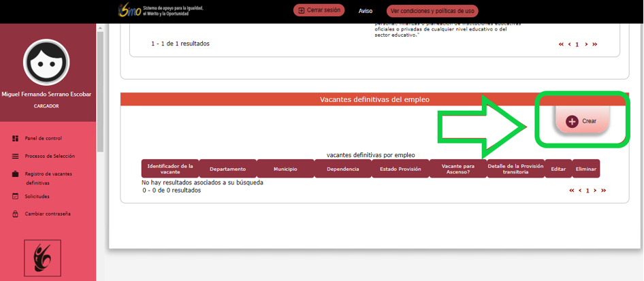
Task: Go to previous page in top results pager
Action: coord(569,44)
